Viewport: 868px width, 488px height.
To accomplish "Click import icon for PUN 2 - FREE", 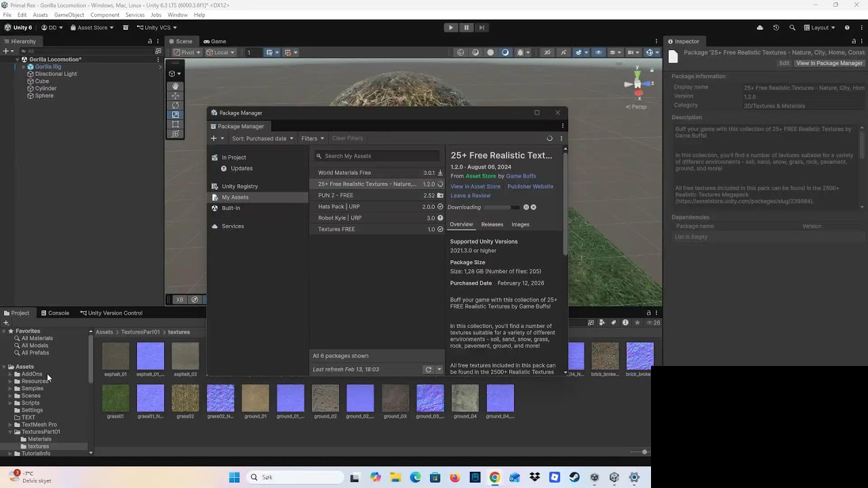I will click(x=440, y=195).
